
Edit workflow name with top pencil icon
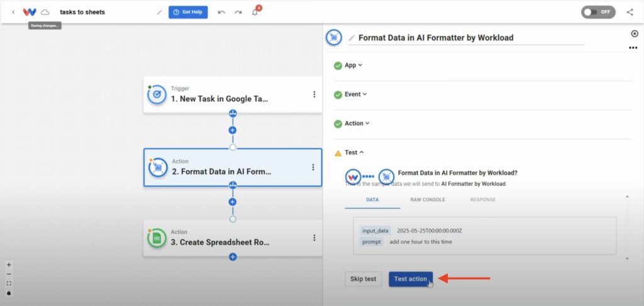159,13
